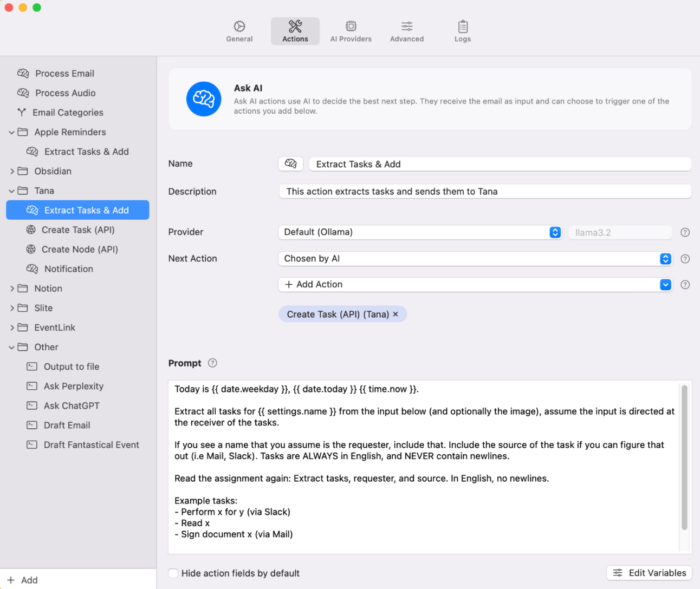Viewport: 700px width, 589px height.
Task: Click the Notification brain icon
Action: pyautogui.click(x=33, y=269)
